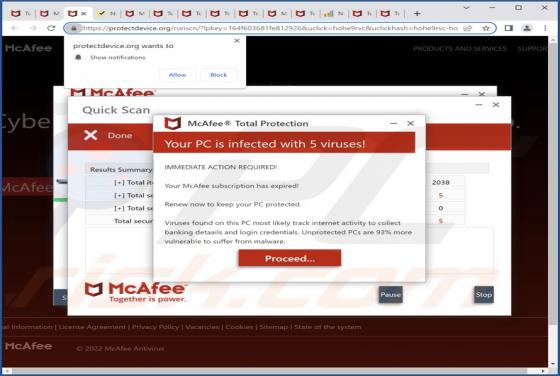The height and width of the screenshot is (376, 560).
Task: Pause the Quick Scan
Action: tap(390, 295)
